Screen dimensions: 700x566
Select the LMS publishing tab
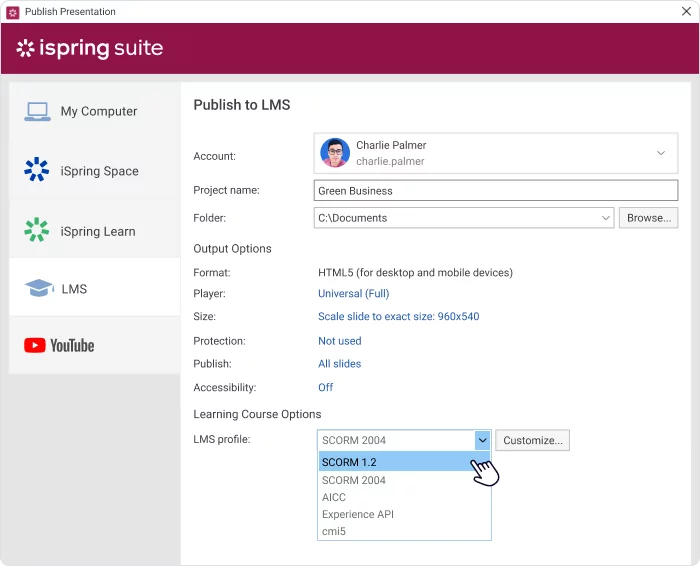point(95,287)
